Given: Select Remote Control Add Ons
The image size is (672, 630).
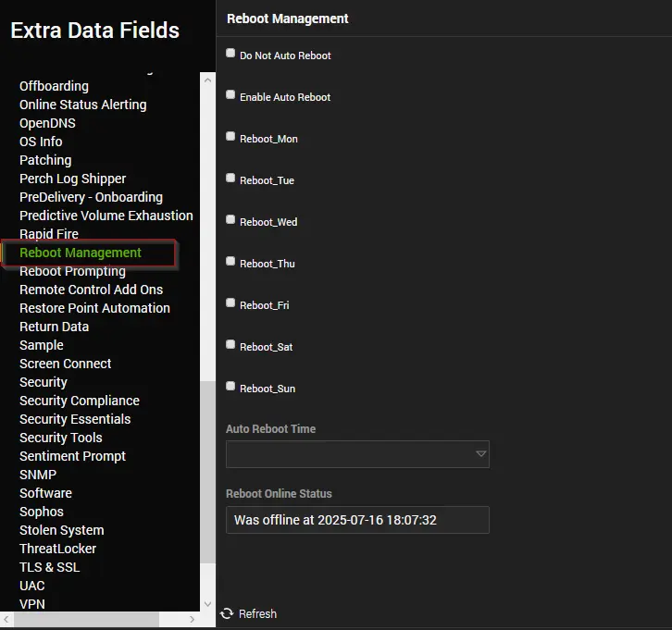Looking at the screenshot, I should 92,290.
